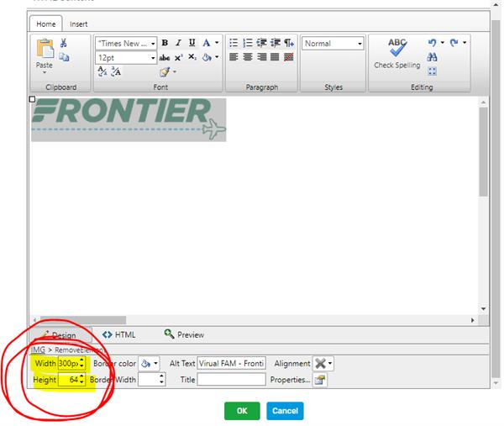Click the increase indent icon
Image resolution: width=504 pixels, height=426 pixels.
coord(276,43)
